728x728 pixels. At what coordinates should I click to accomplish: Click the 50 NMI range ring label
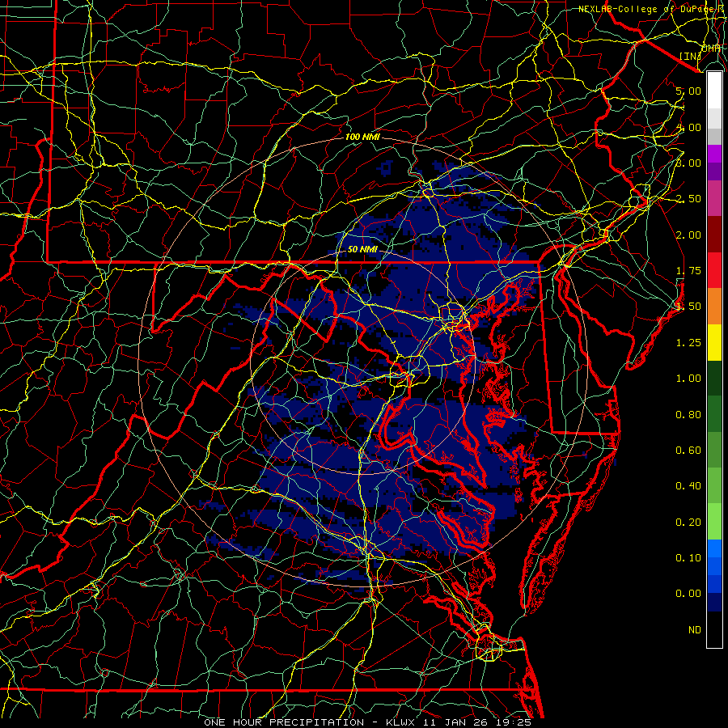[362, 249]
